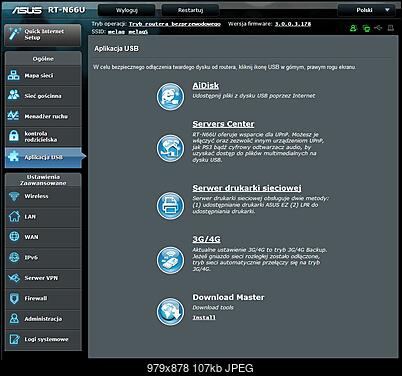Click the green network clients status icon
Viewport: 402px width, 376px height.
tap(366, 28)
